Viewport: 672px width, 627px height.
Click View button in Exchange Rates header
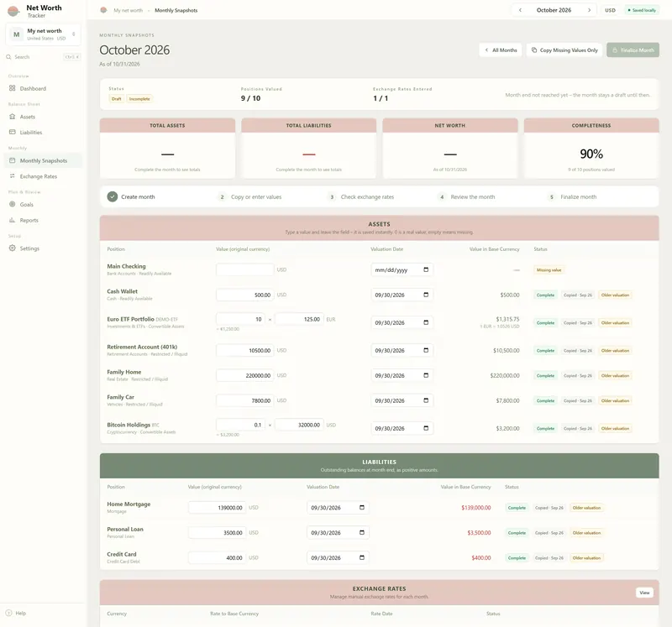click(x=644, y=593)
